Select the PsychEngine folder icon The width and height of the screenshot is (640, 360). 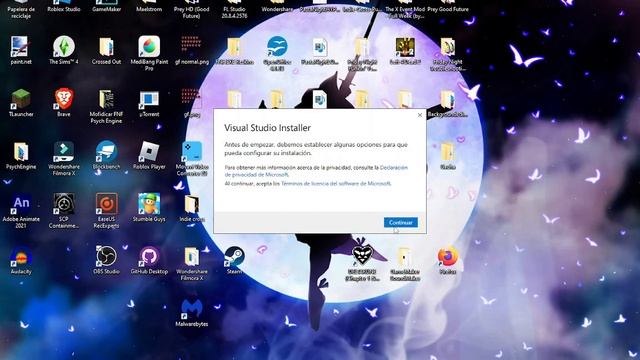21,152
